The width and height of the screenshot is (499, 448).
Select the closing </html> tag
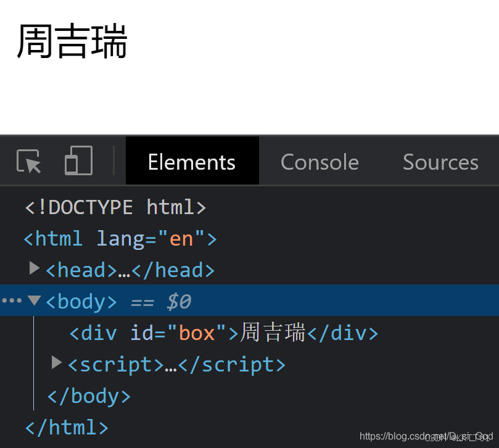click(67, 428)
